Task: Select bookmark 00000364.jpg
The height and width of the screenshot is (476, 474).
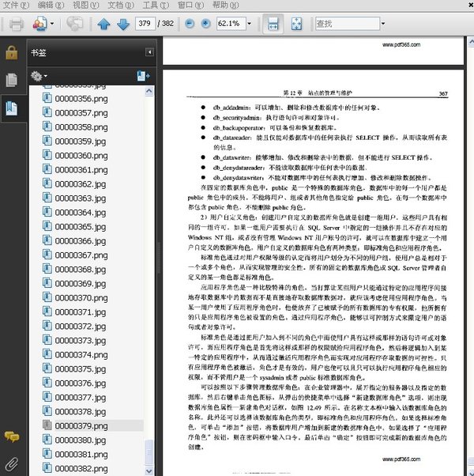Action: point(81,213)
